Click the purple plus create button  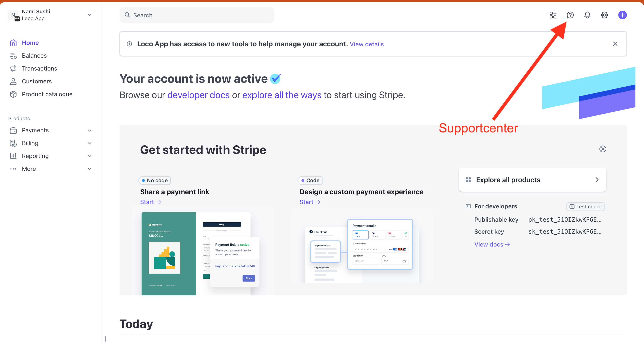tap(622, 15)
